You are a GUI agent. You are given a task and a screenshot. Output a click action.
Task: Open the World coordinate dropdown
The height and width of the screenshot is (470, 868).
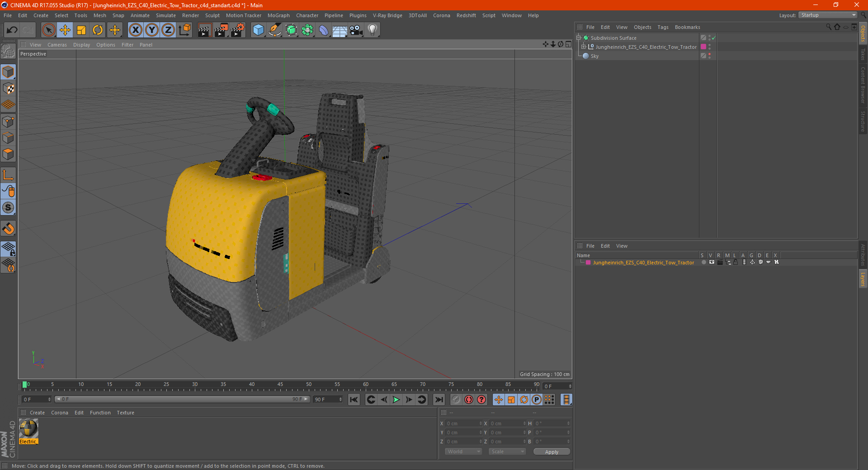[463, 451]
